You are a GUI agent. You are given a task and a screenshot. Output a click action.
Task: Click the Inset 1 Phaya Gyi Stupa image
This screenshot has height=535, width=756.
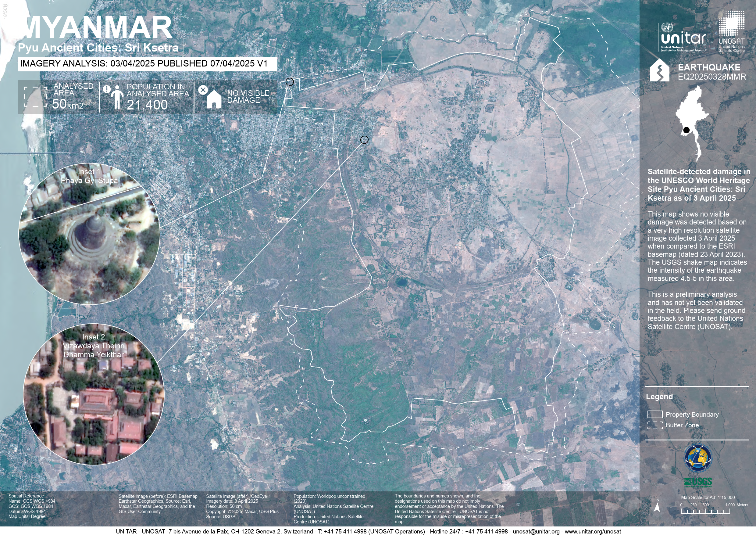[90, 234]
